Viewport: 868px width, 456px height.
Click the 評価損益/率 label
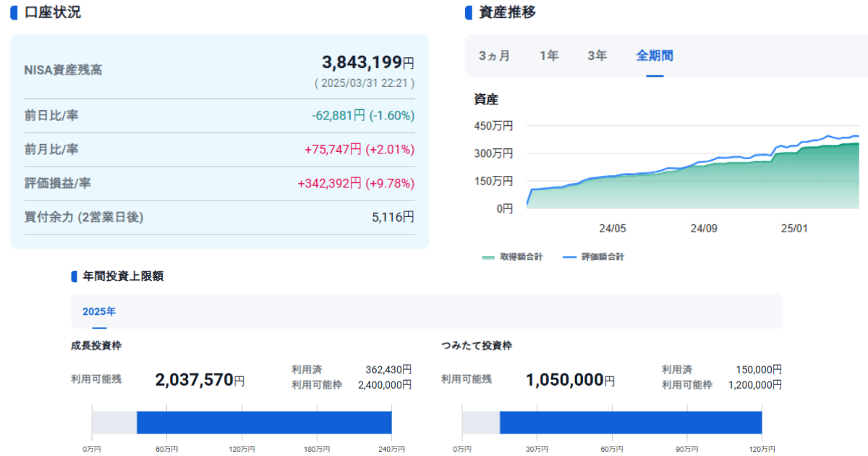tap(58, 184)
